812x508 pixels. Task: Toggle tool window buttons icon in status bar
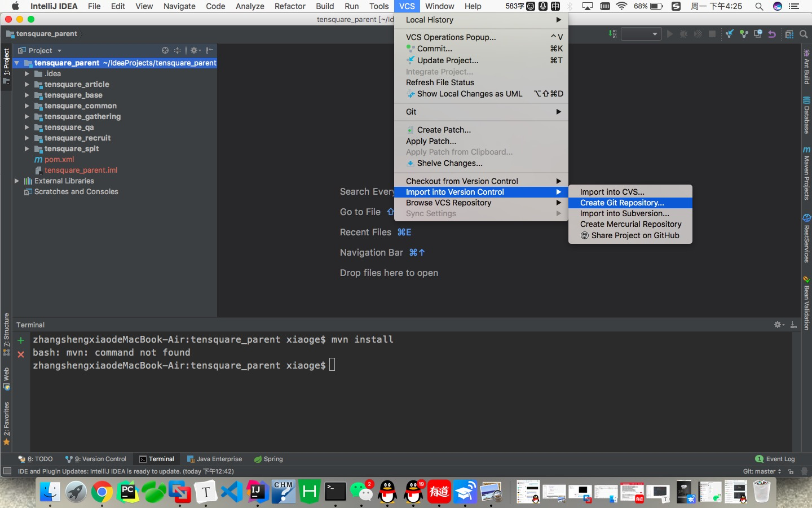click(x=7, y=471)
